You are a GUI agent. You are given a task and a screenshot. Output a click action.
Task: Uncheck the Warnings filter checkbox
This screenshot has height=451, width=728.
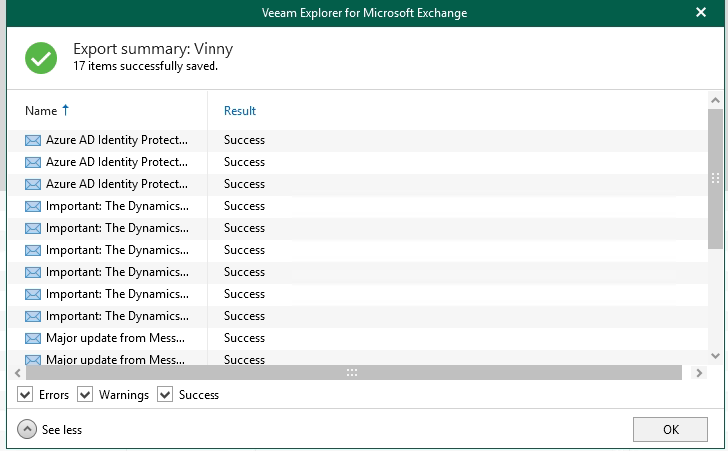click(x=85, y=394)
